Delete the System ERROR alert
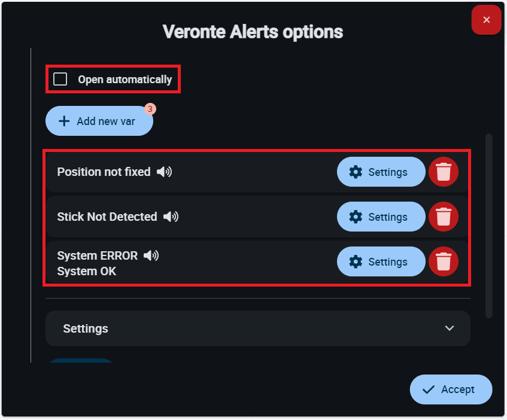 click(443, 262)
